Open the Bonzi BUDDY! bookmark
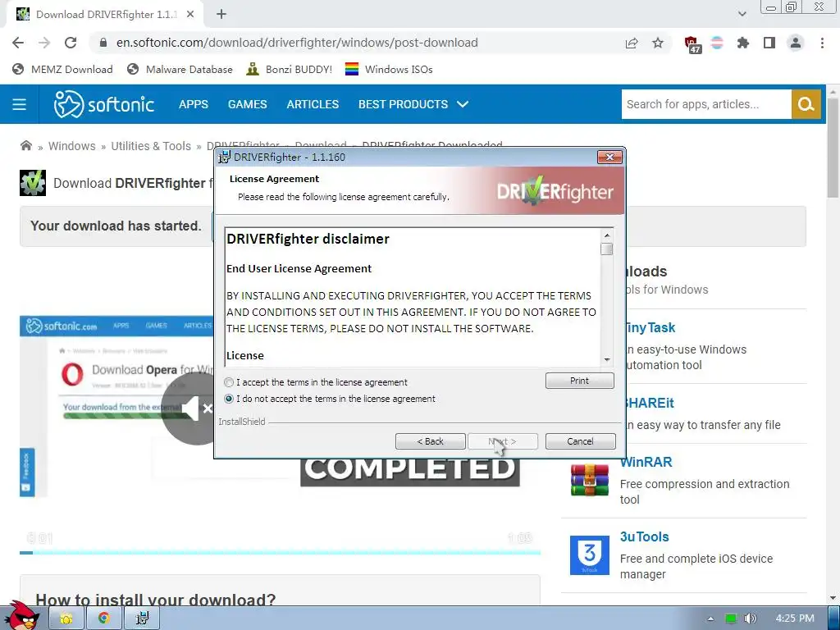 [x=289, y=69]
